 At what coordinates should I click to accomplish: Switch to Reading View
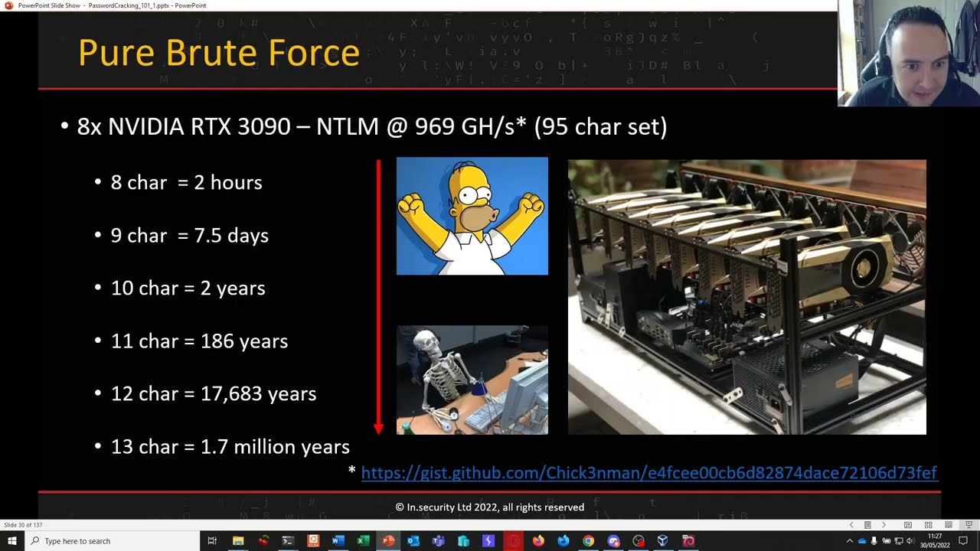tap(948, 525)
